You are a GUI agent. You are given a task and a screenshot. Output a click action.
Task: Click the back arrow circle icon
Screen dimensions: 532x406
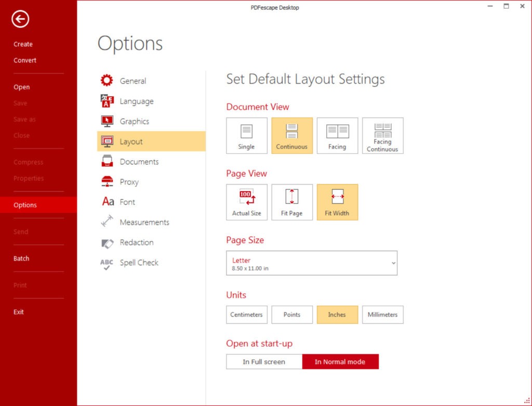[20, 19]
